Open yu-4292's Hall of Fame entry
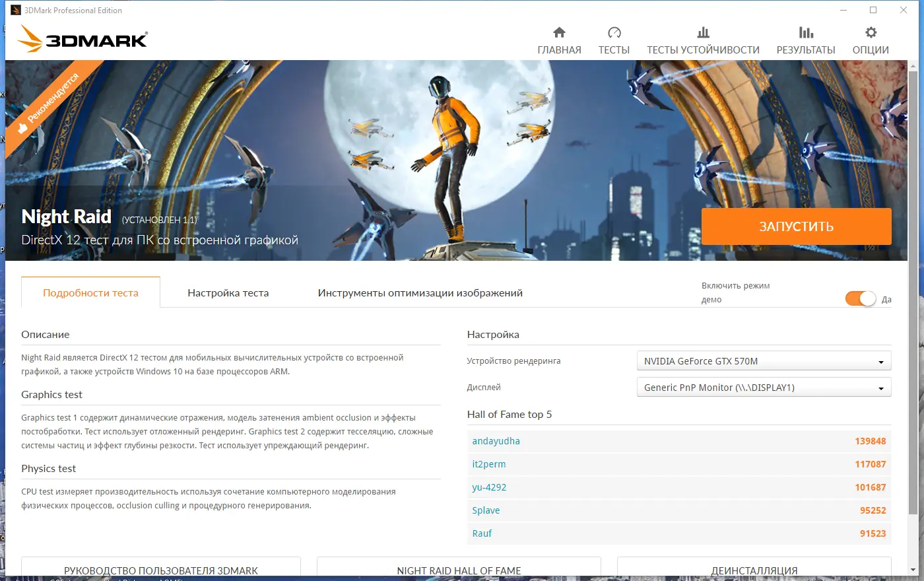This screenshot has height=581, width=924. coord(490,487)
